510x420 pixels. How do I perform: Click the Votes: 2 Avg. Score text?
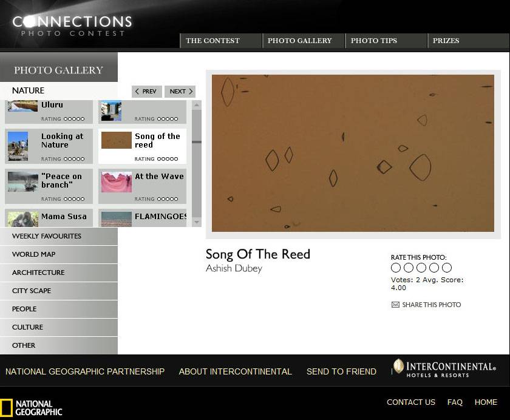427,284
